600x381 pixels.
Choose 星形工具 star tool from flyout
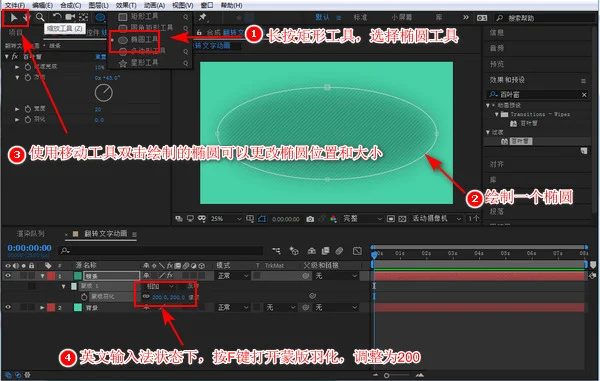pyautogui.click(x=144, y=62)
